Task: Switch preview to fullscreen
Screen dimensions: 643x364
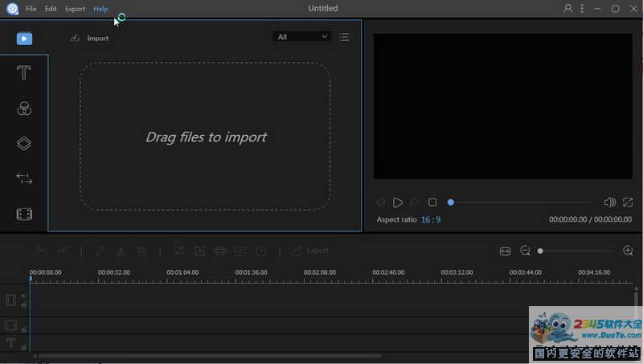Action: point(628,202)
